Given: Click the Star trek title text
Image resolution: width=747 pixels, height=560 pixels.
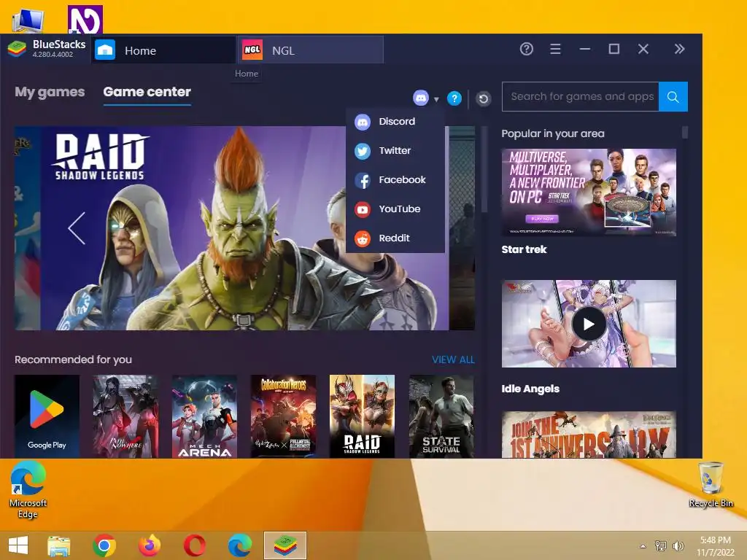Looking at the screenshot, I should pyautogui.click(x=524, y=249).
